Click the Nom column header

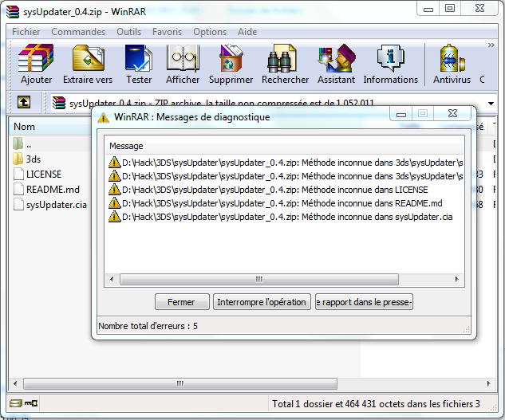click(50, 127)
